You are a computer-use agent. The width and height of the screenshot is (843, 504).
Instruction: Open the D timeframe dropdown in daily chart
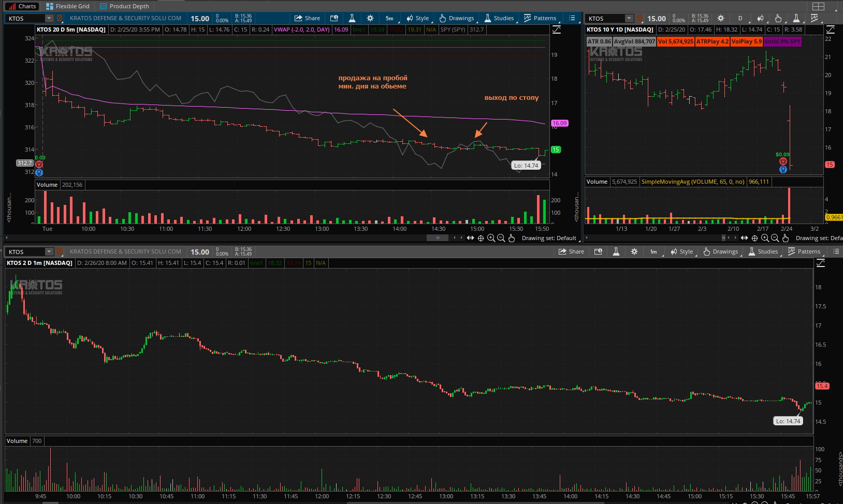(x=740, y=18)
